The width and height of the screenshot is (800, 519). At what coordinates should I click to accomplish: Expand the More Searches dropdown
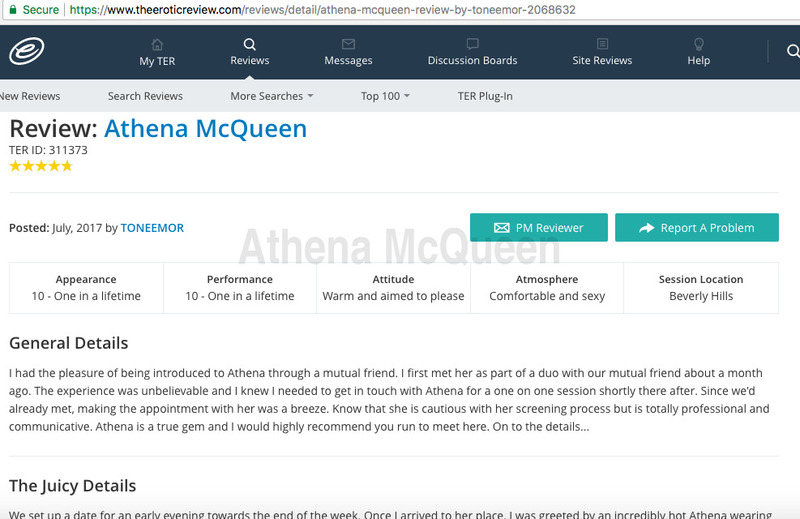271,96
